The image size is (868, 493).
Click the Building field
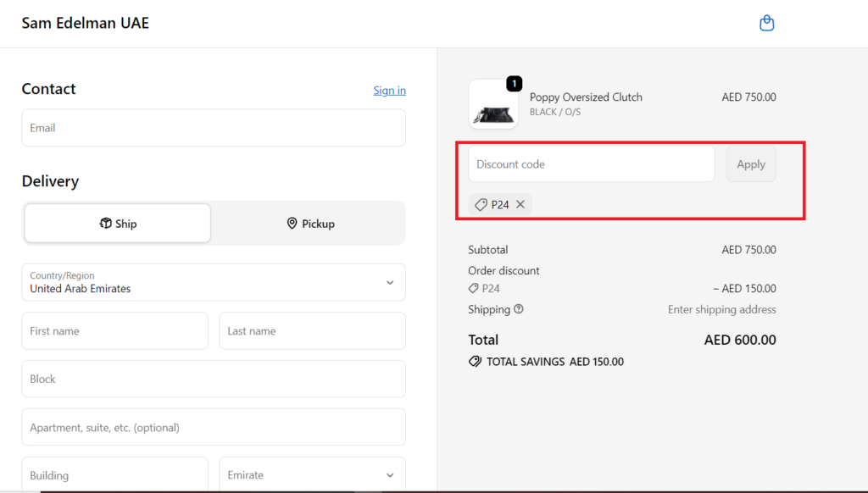115,474
